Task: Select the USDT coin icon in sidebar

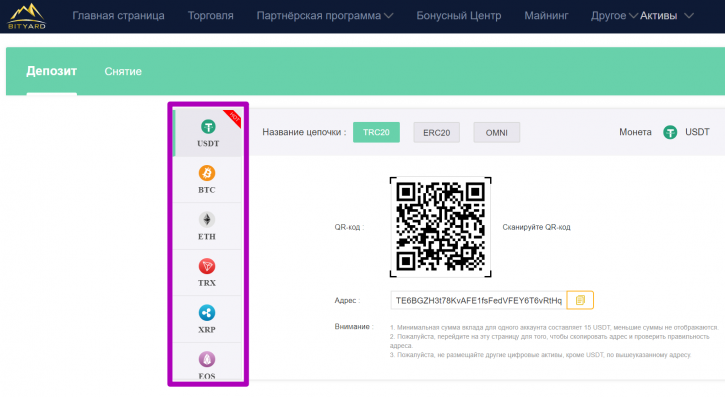Action: click(x=208, y=127)
